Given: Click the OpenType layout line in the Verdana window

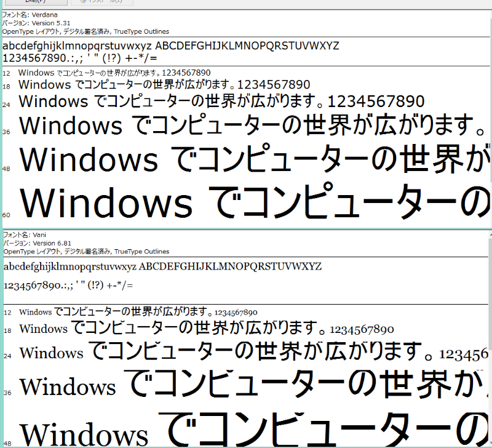Looking at the screenshot, I should click(85, 32).
